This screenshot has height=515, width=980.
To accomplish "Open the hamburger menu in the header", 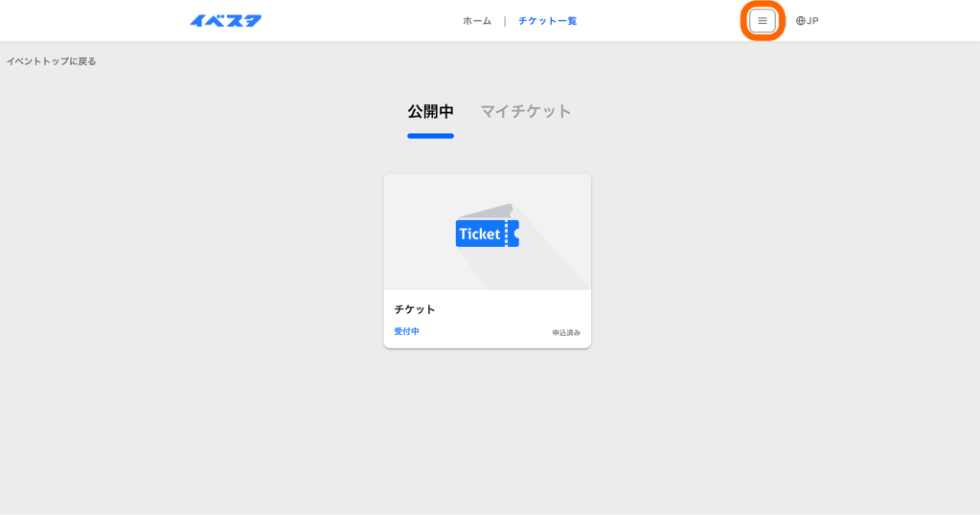I will (x=762, y=21).
